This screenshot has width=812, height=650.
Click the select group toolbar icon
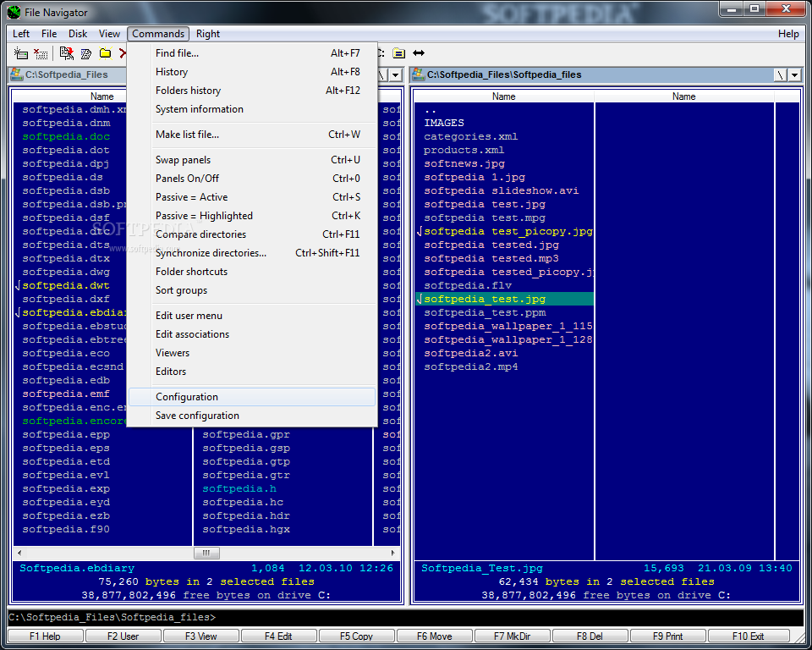pyautogui.click(x=20, y=52)
